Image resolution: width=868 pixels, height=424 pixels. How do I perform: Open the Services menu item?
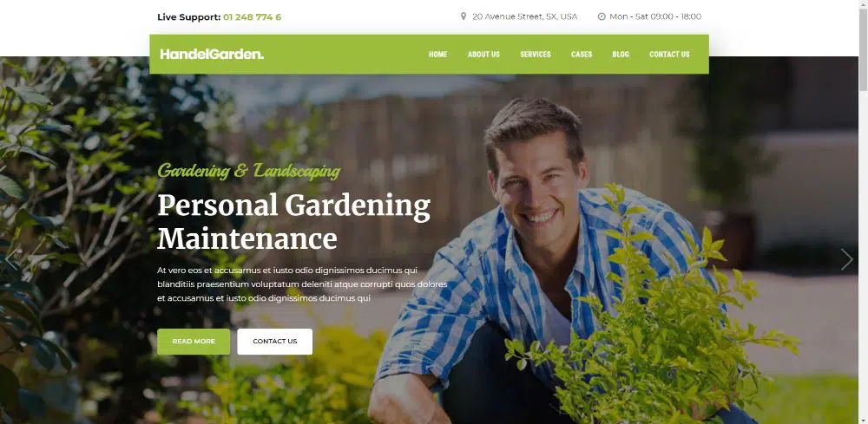(x=536, y=54)
